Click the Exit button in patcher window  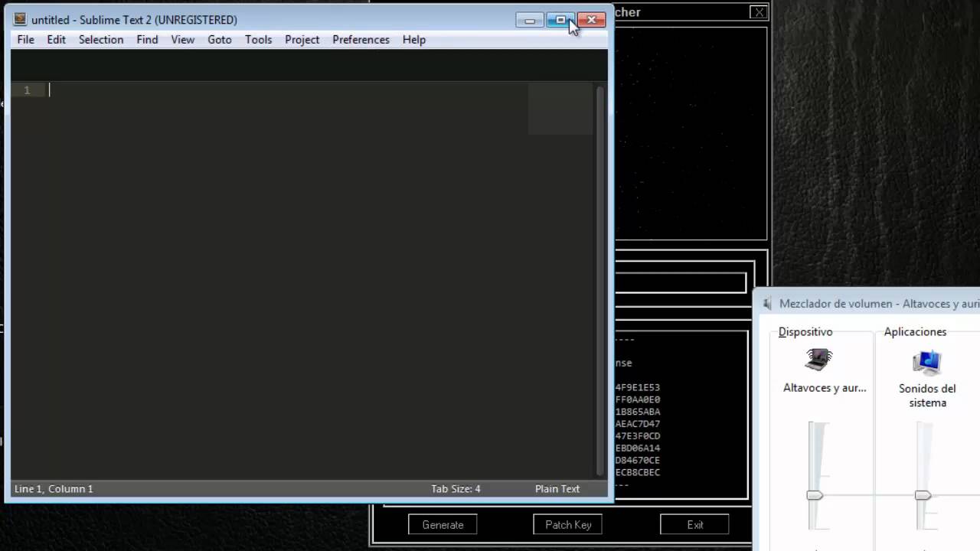click(x=694, y=525)
